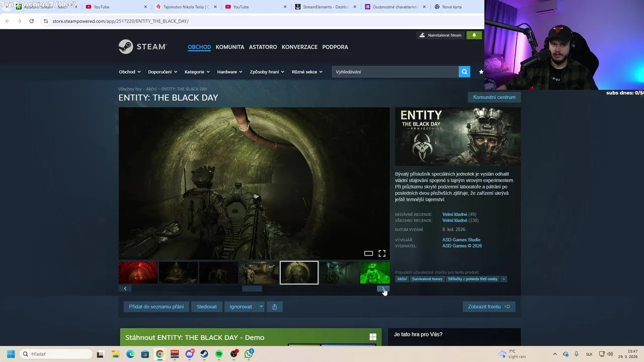Click the browser forward arrow
The height and width of the screenshot is (362, 644).
[x=19, y=21]
